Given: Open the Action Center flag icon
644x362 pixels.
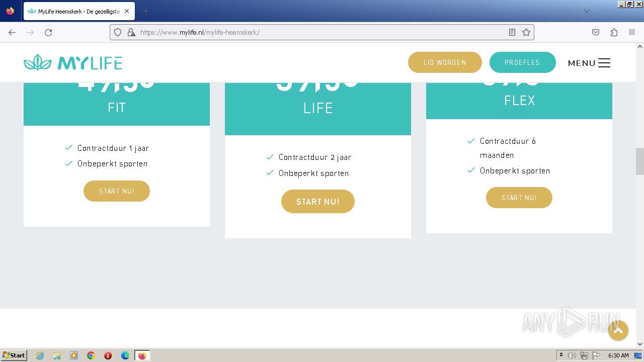Looking at the screenshot, I should coord(596,355).
